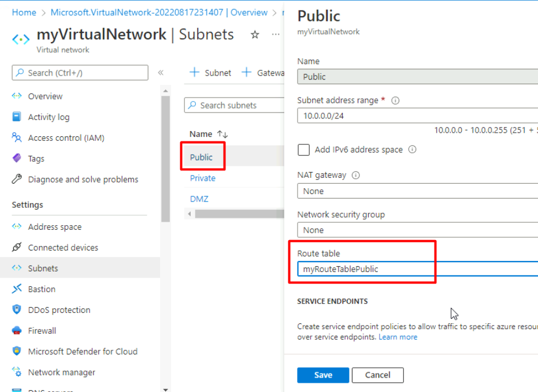Open Address space settings
Image resolution: width=538 pixels, height=392 pixels.
55,227
